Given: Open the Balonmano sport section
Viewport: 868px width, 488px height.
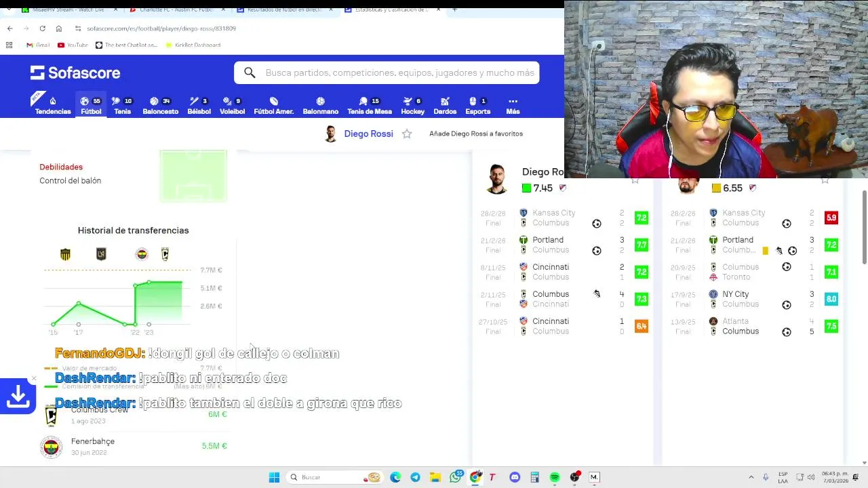Looking at the screenshot, I should (x=320, y=106).
